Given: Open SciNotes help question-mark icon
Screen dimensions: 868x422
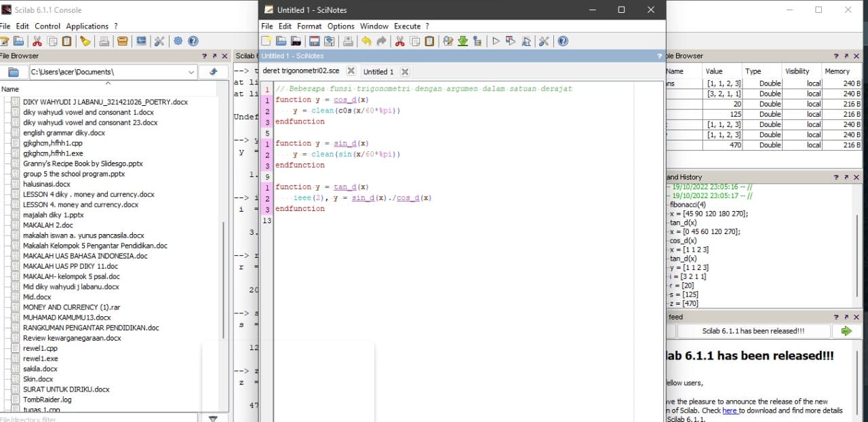Looking at the screenshot, I should (563, 41).
